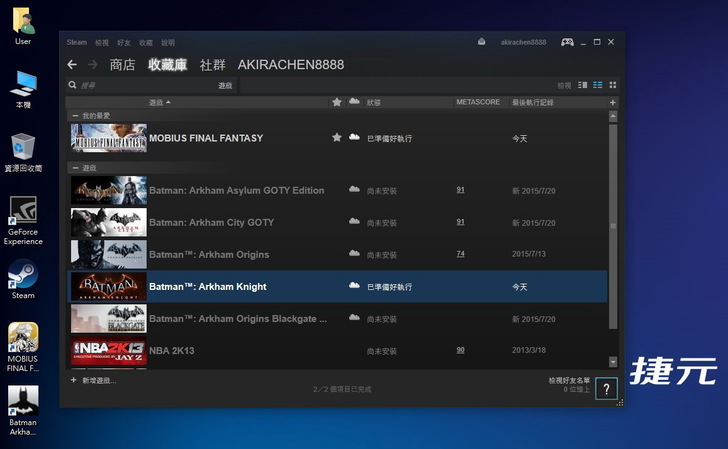Click cloud icon for Batman Arkham Knight
The image size is (728, 449).
[x=354, y=286]
